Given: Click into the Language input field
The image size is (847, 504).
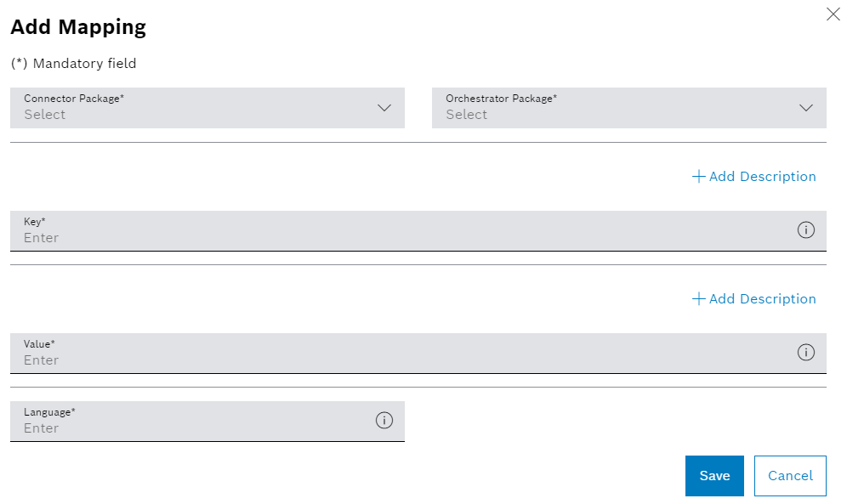Looking at the screenshot, I should (170, 428).
